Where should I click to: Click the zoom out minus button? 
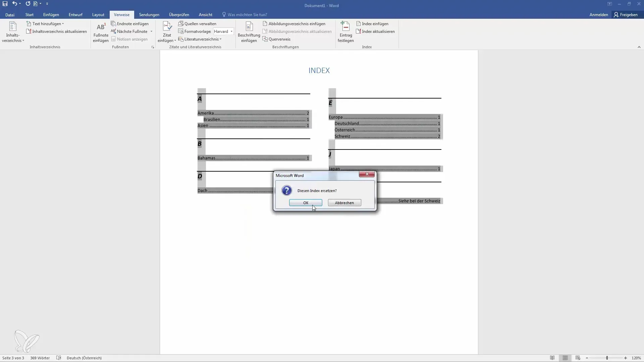[x=587, y=358]
